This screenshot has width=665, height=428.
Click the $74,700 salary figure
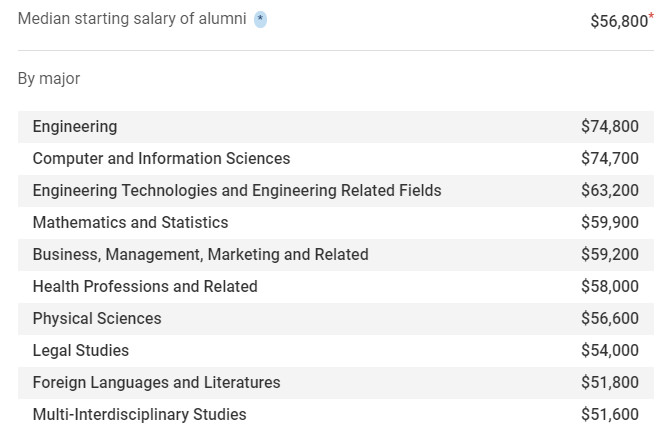609,158
